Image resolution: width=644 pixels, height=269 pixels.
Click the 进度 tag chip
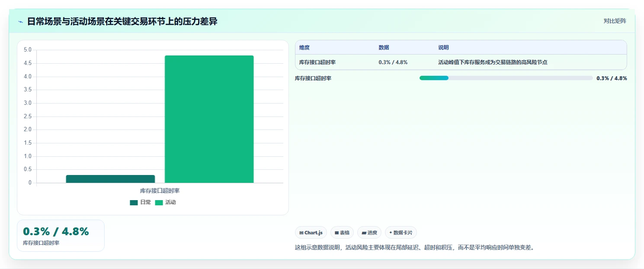coord(369,233)
